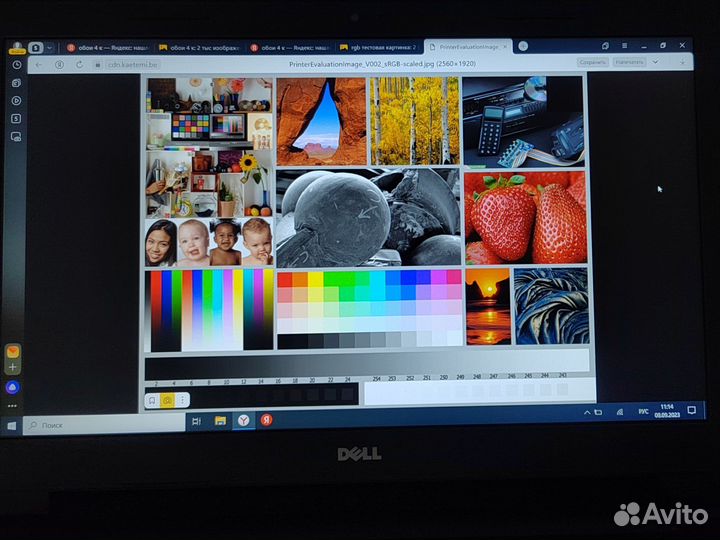Image resolution: width=720 pixels, height=540 pixels.
Task: Click the bright green patch in color grid
Action: 339,279
